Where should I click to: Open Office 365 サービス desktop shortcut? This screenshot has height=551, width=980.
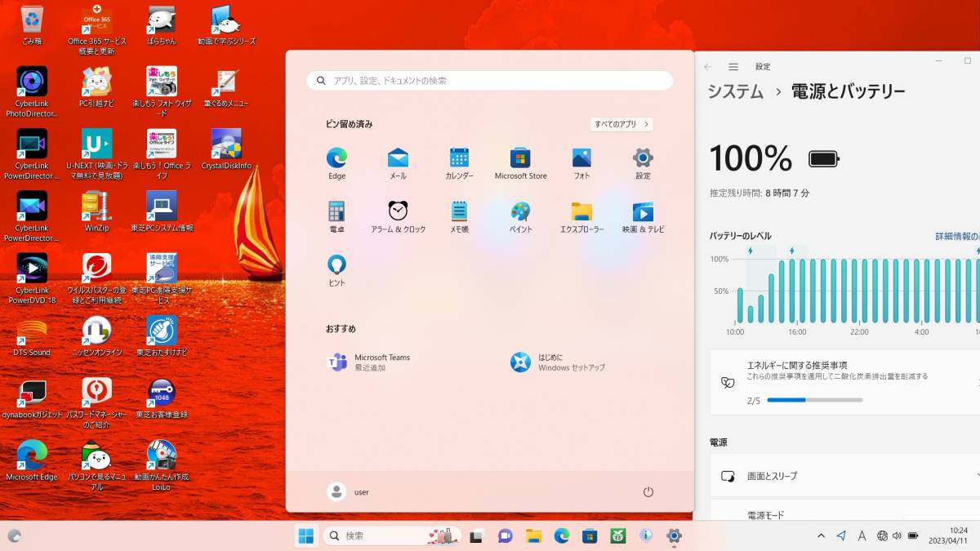tap(96, 30)
